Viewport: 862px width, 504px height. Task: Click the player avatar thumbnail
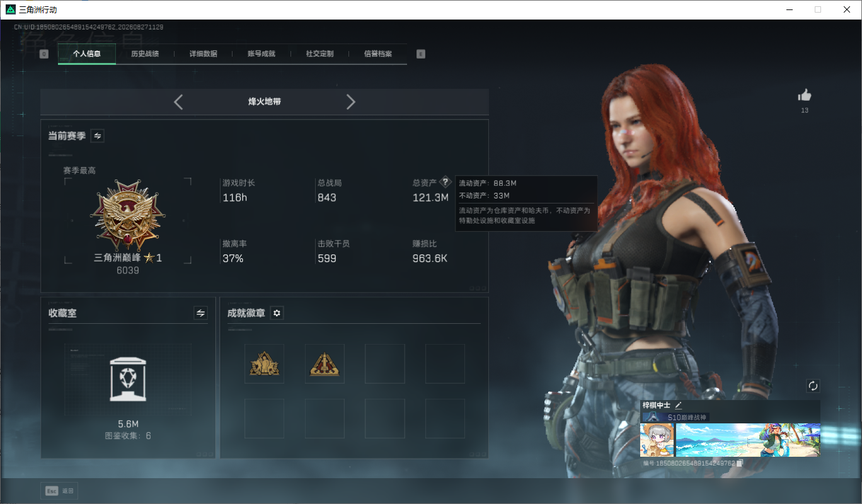pos(657,440)
